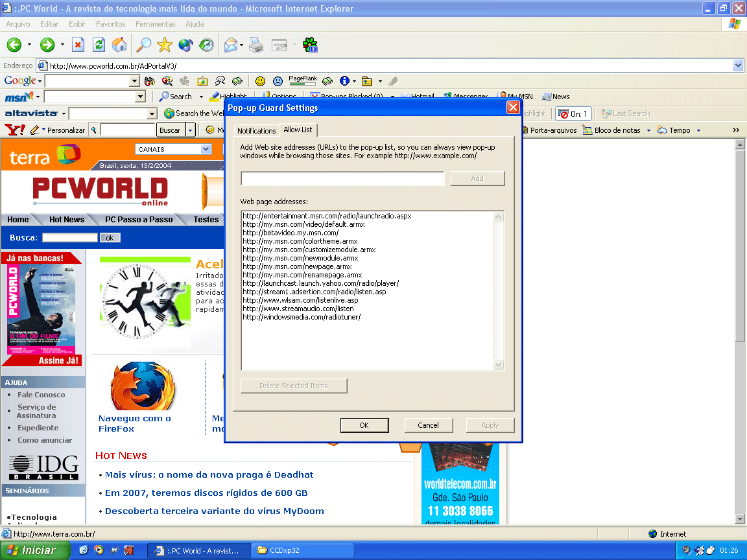Click OK in Pop-up Guard Settings
The height and width of the screenshot is (560, 747).
364,425
